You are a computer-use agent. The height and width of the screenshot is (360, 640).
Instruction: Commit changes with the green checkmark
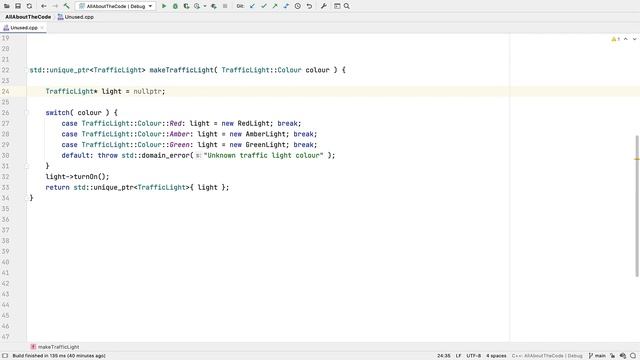click(x=264, y=6)
